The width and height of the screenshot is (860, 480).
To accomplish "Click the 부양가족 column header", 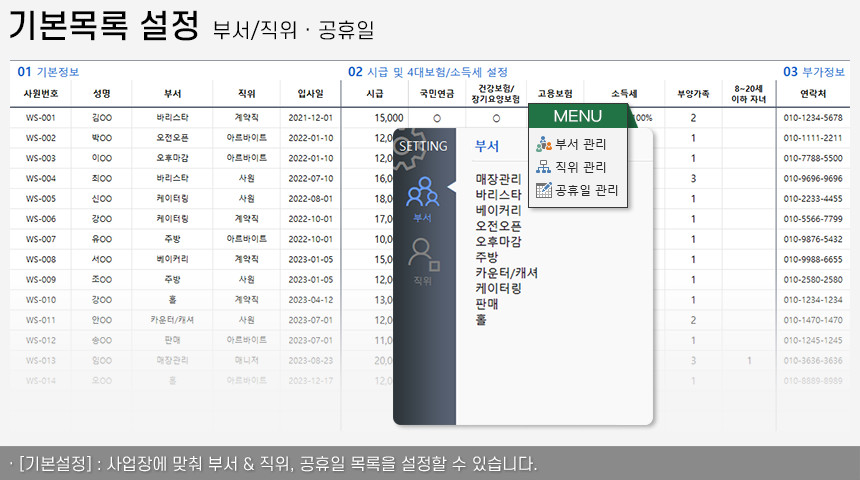I will (693, 93).
